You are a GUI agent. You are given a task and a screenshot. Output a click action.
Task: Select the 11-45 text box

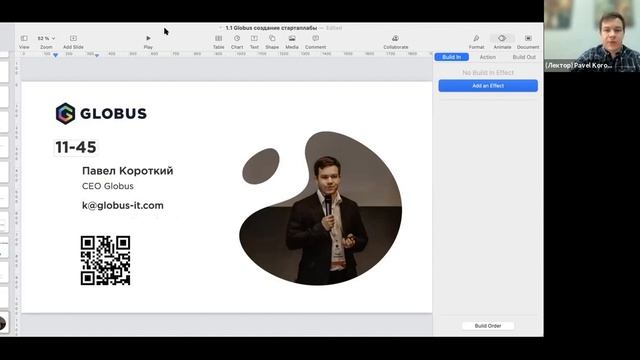(x=76, y=147)
